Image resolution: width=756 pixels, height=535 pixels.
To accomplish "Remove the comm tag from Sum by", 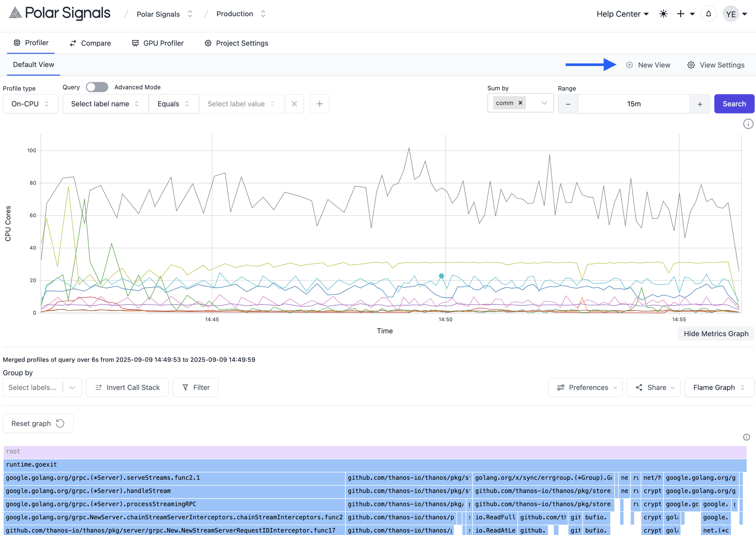I will point(521,103).
